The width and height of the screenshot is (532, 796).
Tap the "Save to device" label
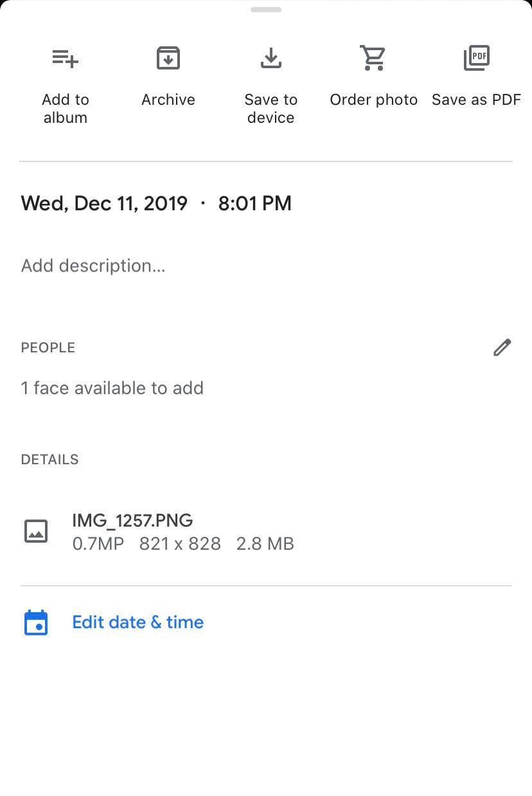click(271, 109)
